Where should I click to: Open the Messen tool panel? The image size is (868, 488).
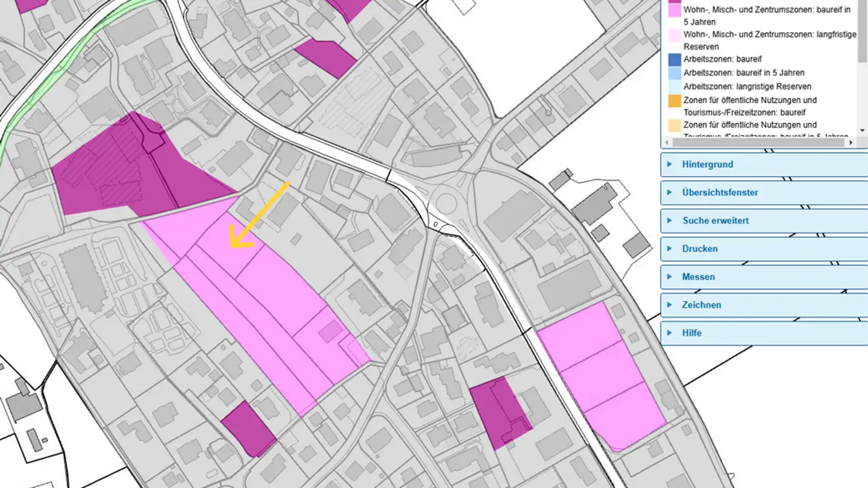(x=698, y=277)
